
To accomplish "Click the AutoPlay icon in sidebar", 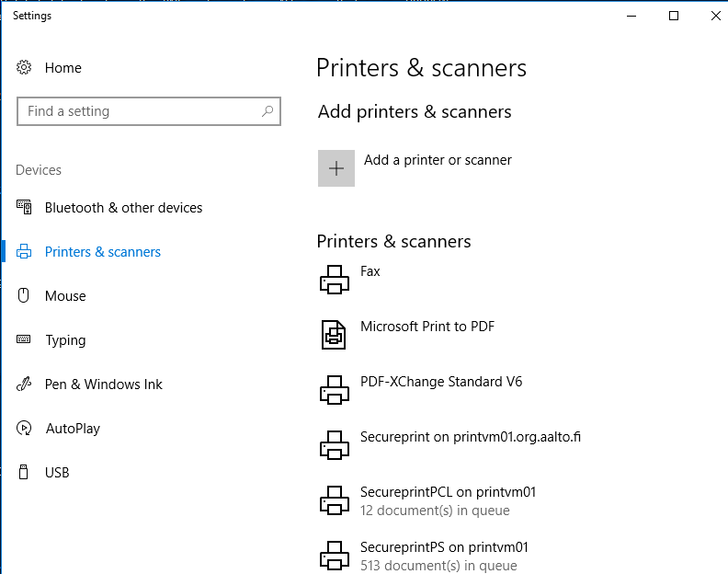I will tap(25, 429).
